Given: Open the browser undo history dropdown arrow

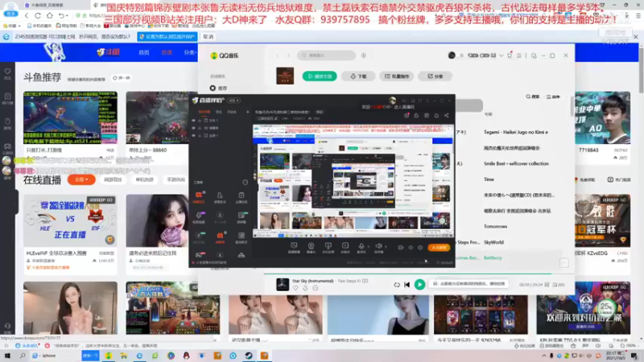Looking at the screenshot, I should [67, 16].
